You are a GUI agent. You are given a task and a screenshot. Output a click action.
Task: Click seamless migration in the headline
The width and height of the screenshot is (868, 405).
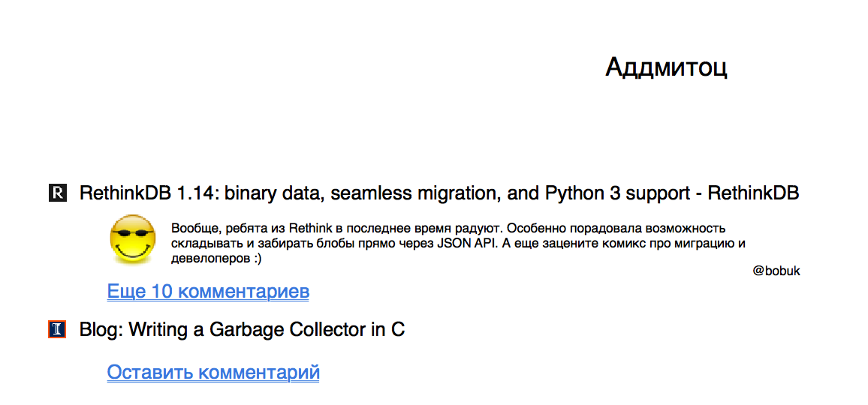tap(414, 193)
